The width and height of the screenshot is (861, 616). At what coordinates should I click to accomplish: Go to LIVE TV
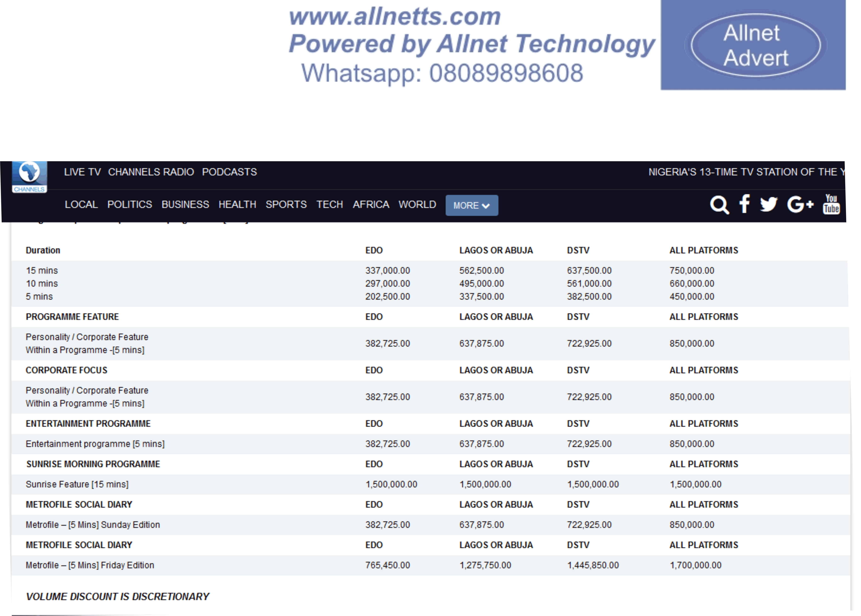click(82, 172)
